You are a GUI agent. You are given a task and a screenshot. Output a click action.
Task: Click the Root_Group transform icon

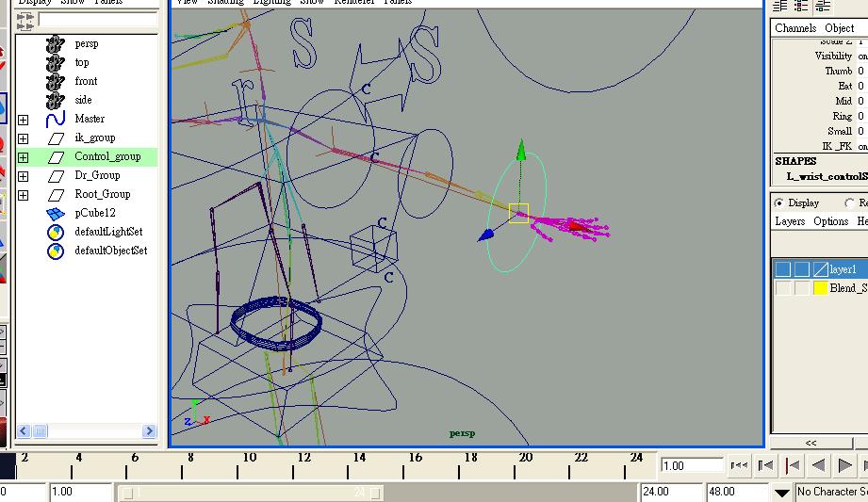[56, 194]
